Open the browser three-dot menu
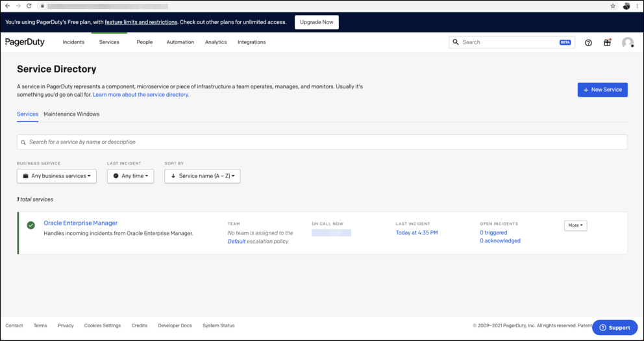 tap(637, 6)
